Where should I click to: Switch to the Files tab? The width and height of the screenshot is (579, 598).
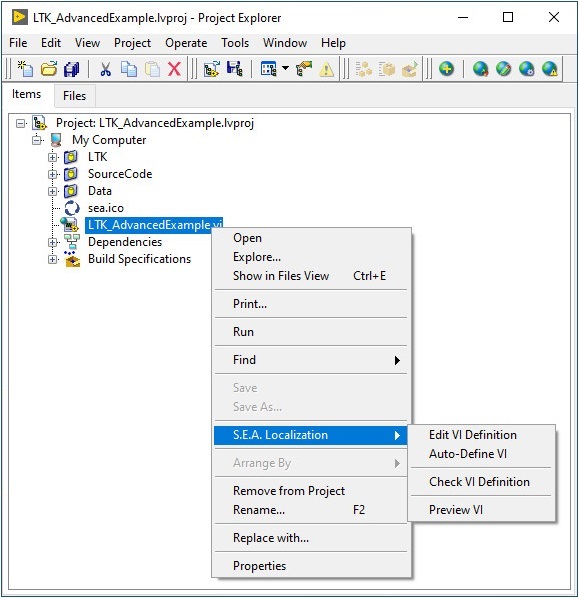(74, 96)
